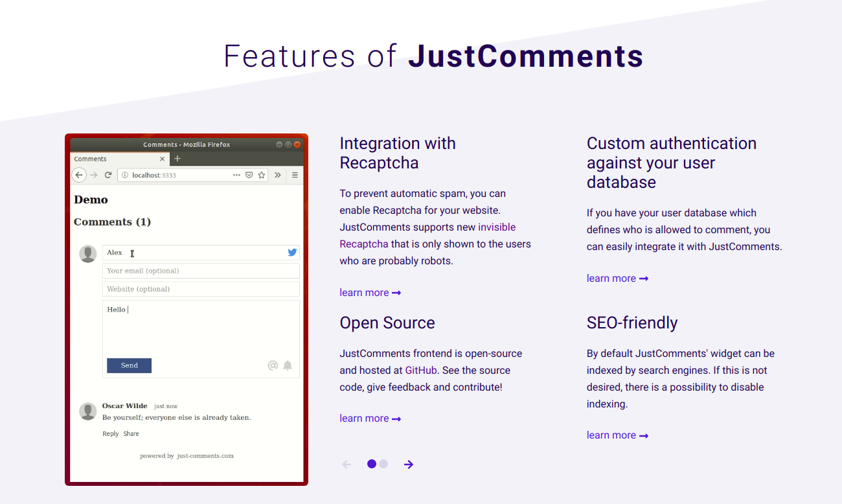Click the Twitter bird icon in the name field

292,253
